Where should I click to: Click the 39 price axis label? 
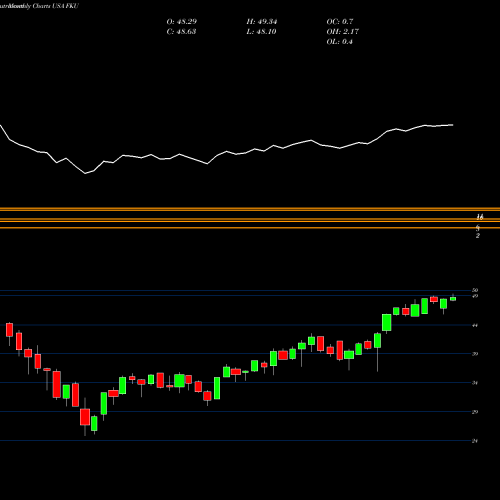click(x=475, y=354)
